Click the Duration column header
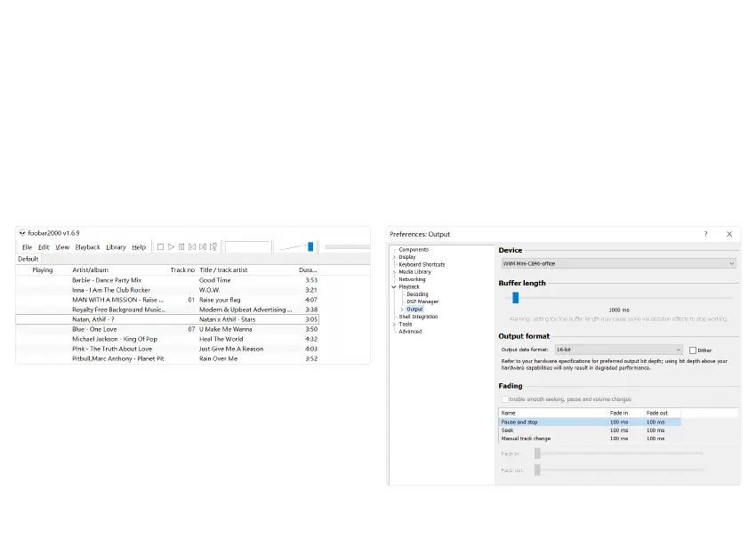The width and height of the screenshot is (756, 555). point(308,270)
